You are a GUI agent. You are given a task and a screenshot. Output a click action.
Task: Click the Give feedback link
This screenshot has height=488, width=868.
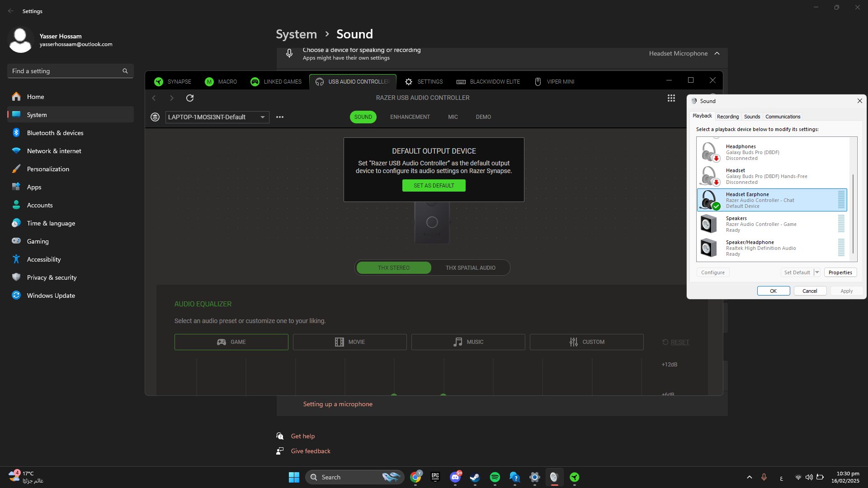point(311,451)
